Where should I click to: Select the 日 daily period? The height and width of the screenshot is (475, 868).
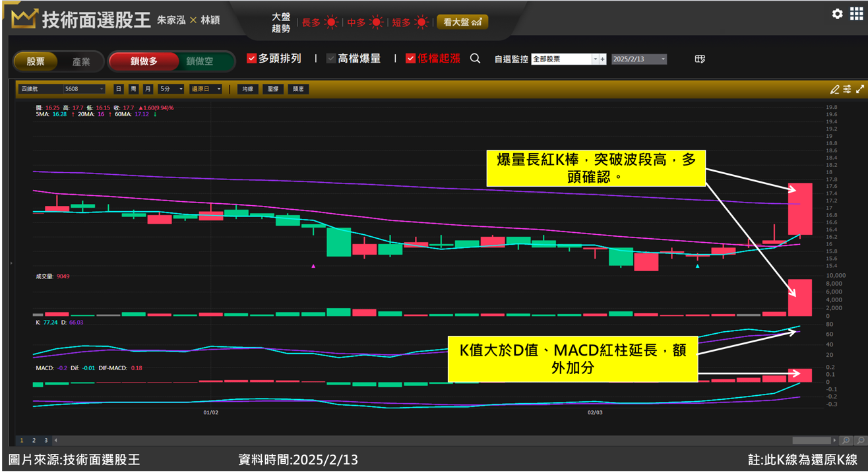click(118, 89)
